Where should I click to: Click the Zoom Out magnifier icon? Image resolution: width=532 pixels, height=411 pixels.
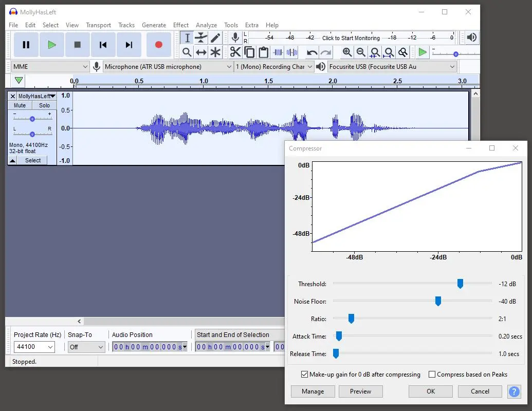361,52
